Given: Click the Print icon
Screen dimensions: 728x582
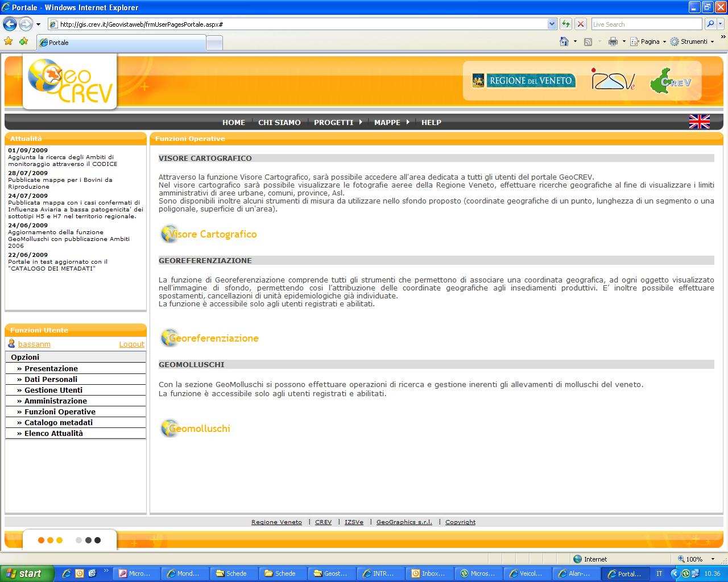Looking at the screenshot, I should pyautogui.click(x=613, y=41).
